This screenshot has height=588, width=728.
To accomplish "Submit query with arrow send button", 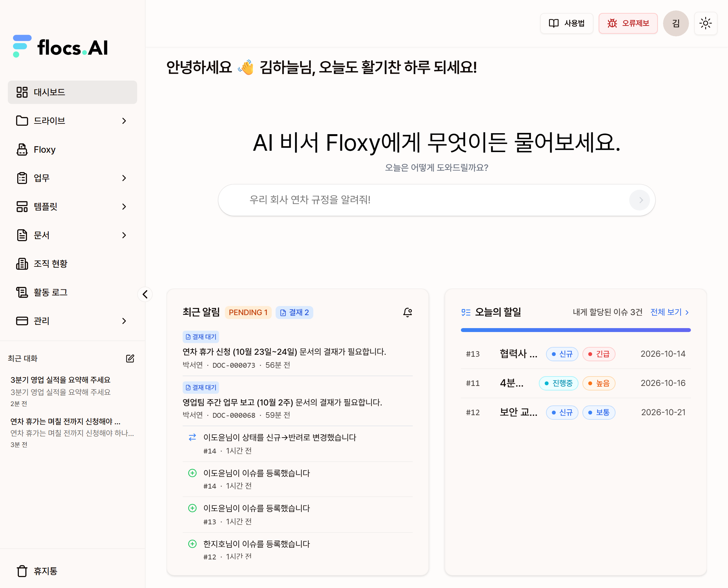I will coord(639,200).
